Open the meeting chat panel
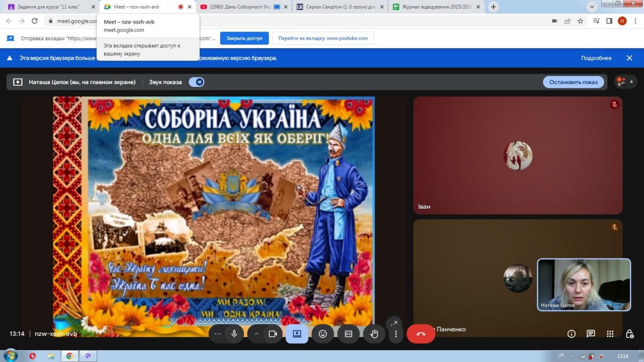Image resolution: width=644 pixels, height=362 pixels. (591, 334)
